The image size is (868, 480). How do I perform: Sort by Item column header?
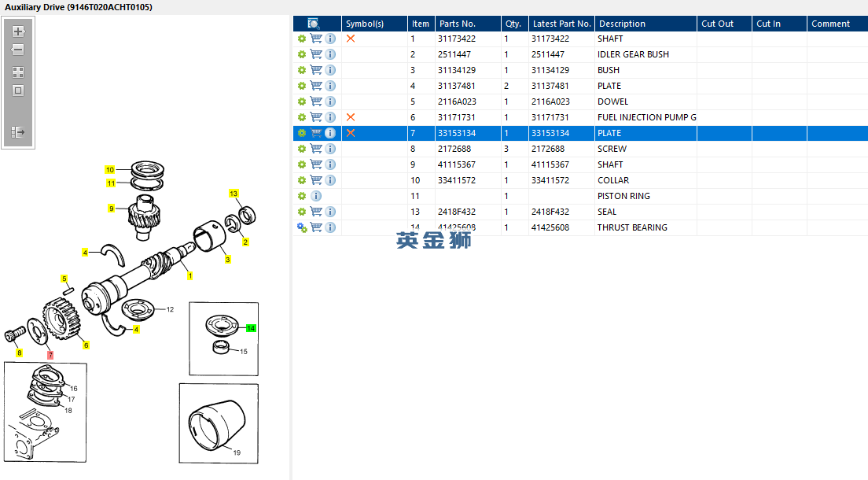point(421,24)
